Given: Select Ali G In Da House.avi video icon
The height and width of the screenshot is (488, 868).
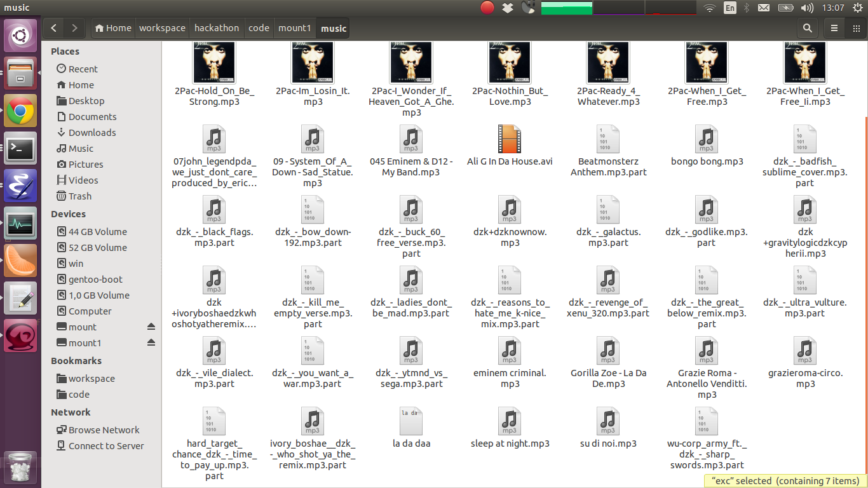Looking at the screenshot, I should tap(510, 139).
